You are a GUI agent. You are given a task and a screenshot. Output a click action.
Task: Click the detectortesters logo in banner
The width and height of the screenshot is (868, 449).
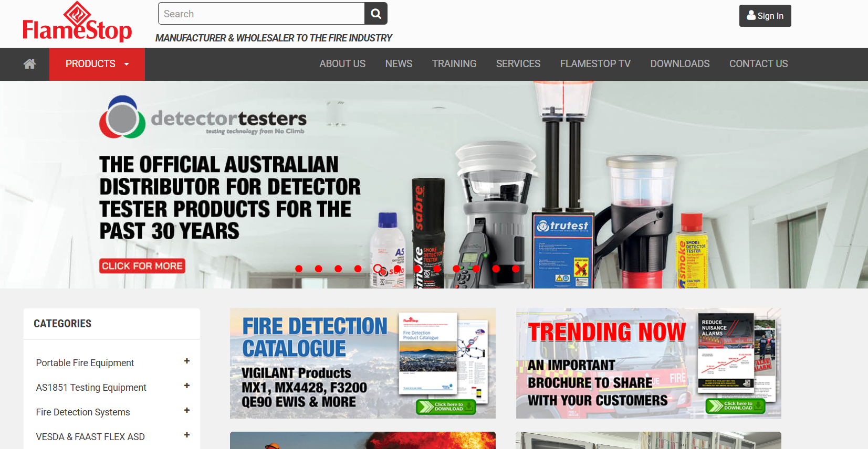coord(203,117)
